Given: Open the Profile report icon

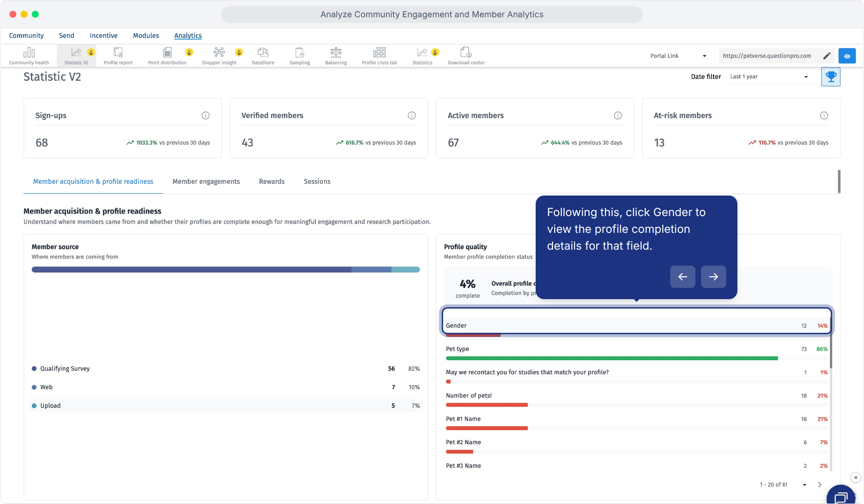Looking at the screenshot, I should tap(118, 56).
